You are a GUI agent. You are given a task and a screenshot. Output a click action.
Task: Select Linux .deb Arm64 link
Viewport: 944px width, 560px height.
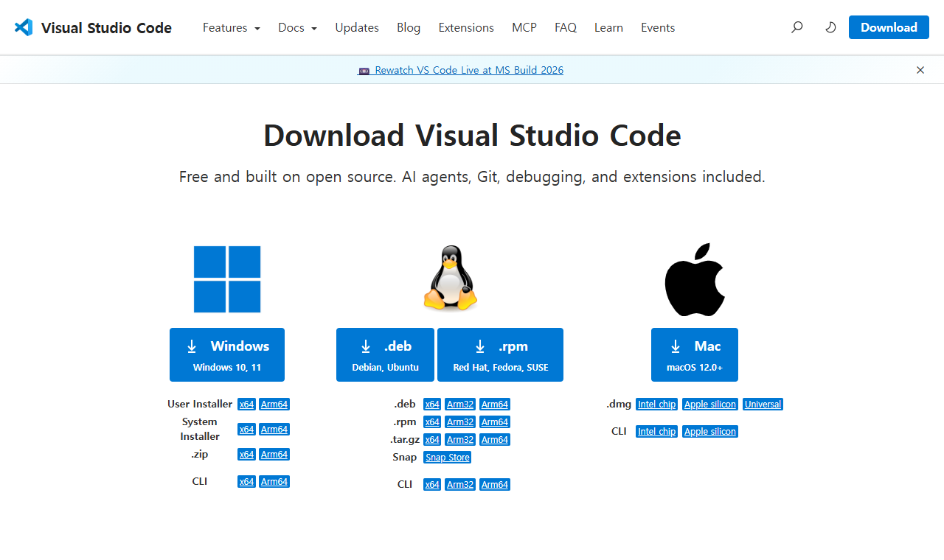[x=495, y=405]
